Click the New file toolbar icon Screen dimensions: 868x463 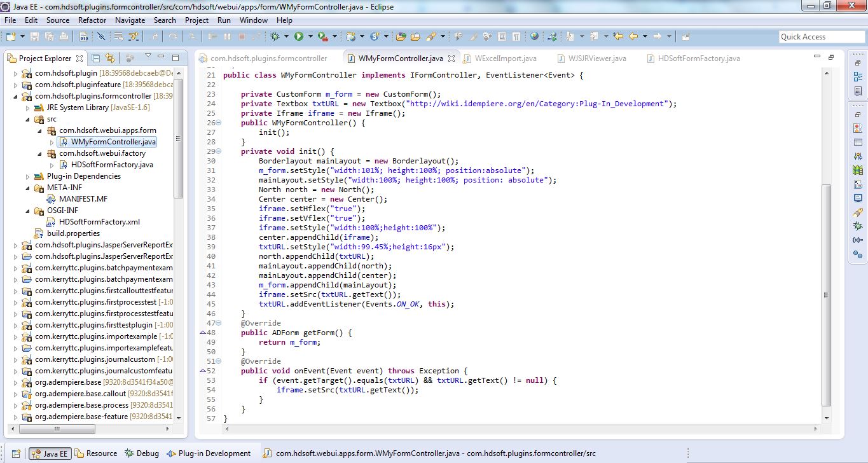11,37
